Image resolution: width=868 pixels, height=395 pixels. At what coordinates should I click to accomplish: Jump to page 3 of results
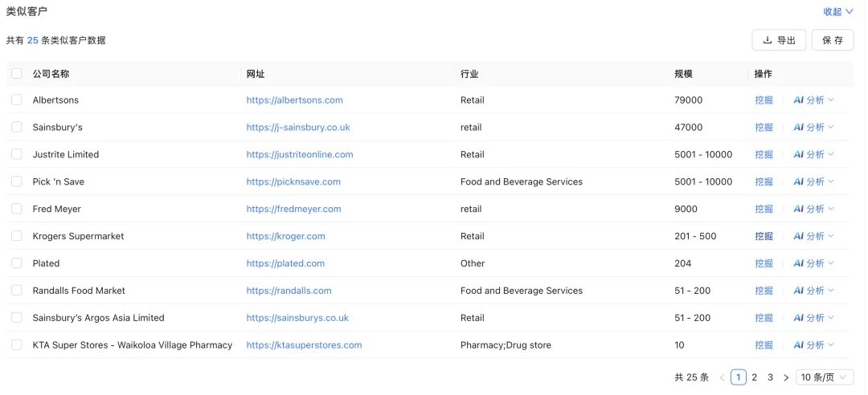770,377
